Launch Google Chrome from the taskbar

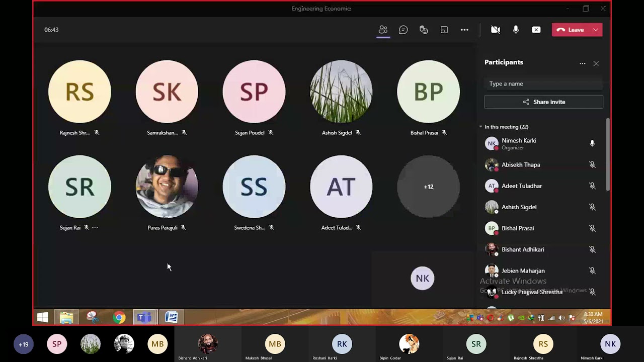pyautogui.click(x=119, y=317)
